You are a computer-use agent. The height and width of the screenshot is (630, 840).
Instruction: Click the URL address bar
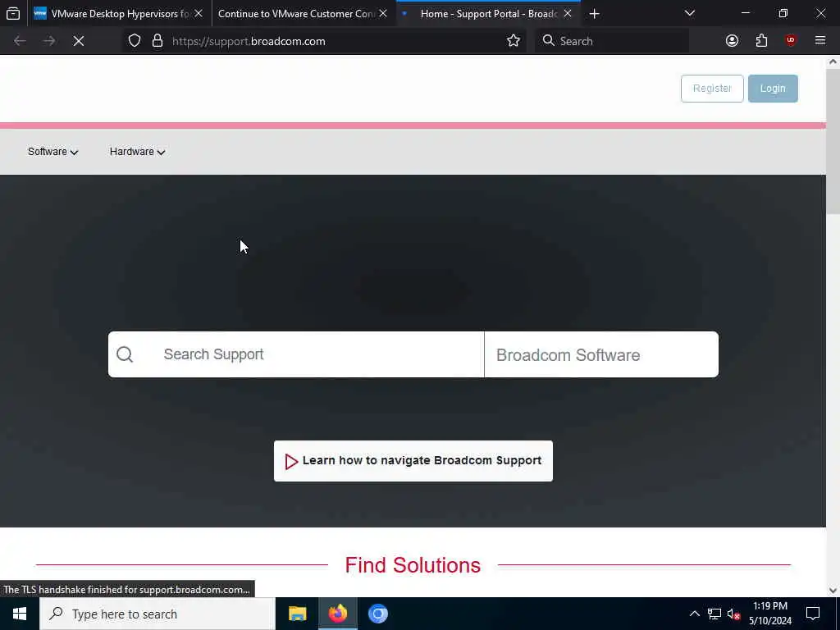326,41
